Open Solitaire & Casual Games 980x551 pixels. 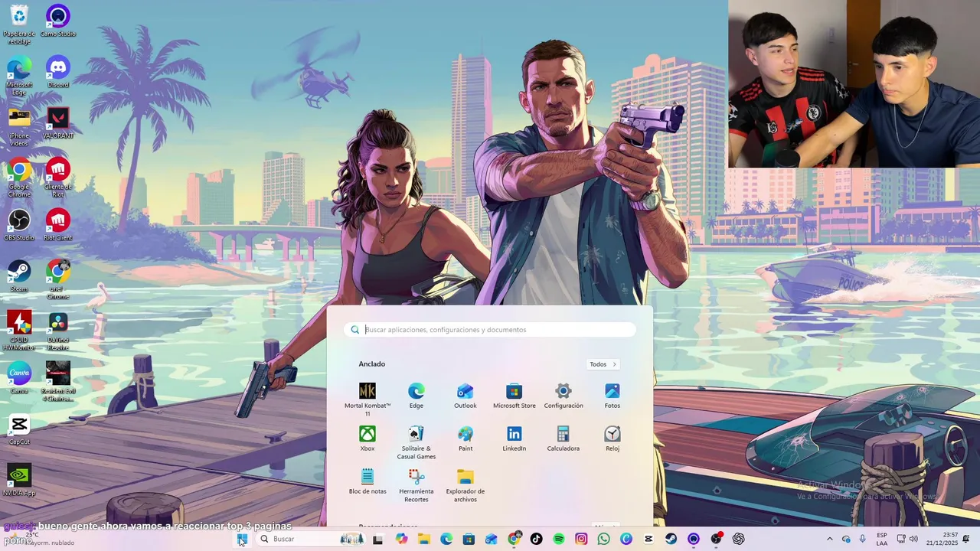pos(416,442)
